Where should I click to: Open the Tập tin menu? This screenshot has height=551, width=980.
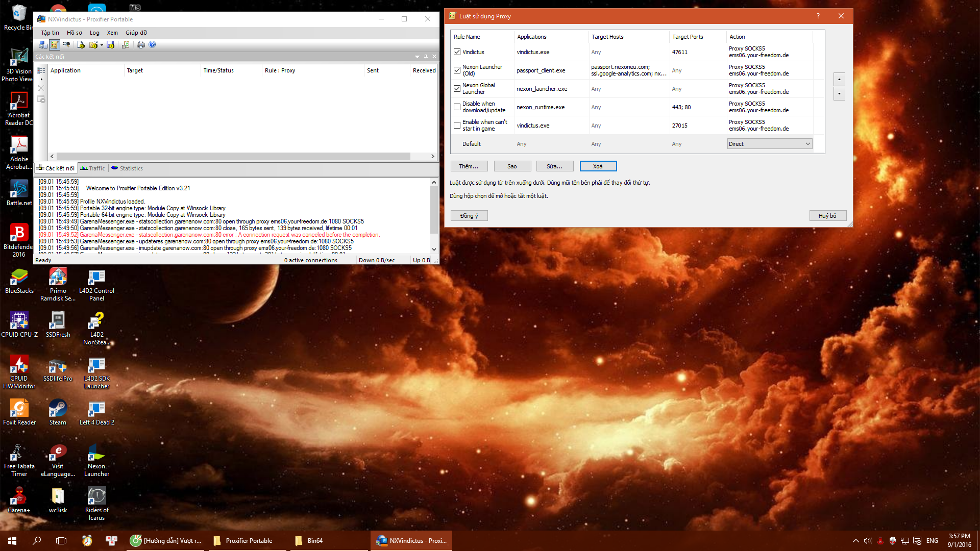[x=50, y=33]
